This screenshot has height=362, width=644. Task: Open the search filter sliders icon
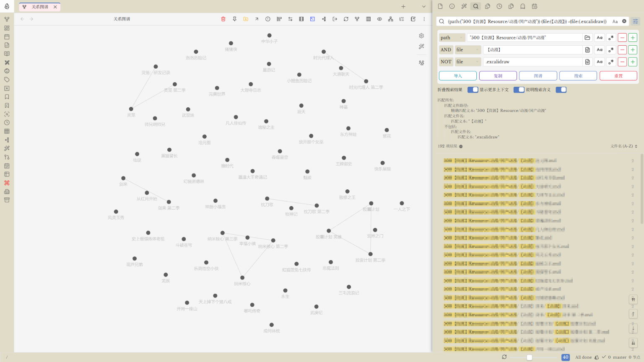[636, 21]
